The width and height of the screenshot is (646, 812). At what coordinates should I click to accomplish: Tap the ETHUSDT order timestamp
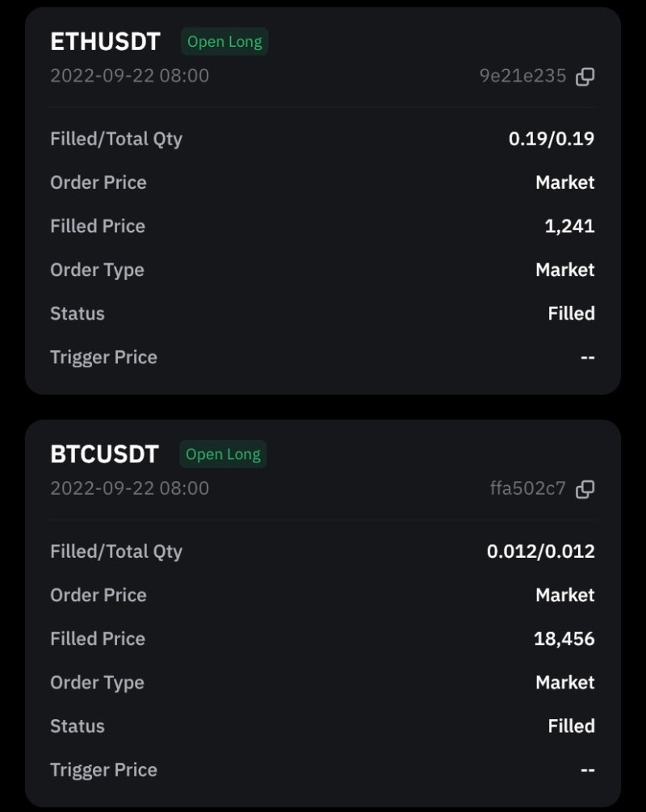point(129,76)
